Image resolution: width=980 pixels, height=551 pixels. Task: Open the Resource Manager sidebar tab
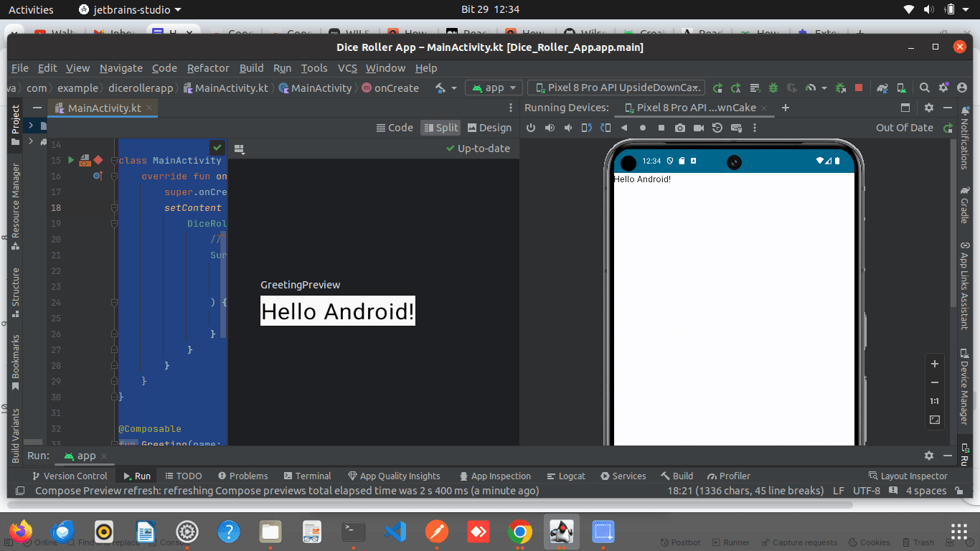tap(15, 206)
